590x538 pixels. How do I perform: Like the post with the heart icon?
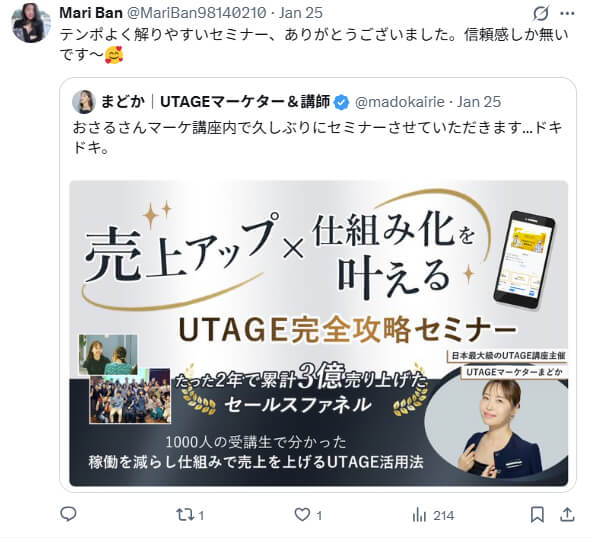click(302, 515)
